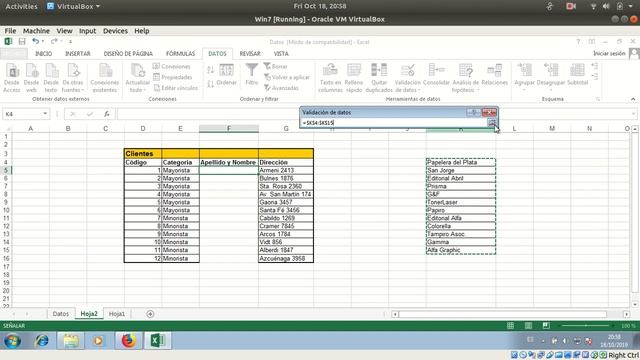
Task: Select cell containing Alfa Graphic
Action: tap(461, 250)
